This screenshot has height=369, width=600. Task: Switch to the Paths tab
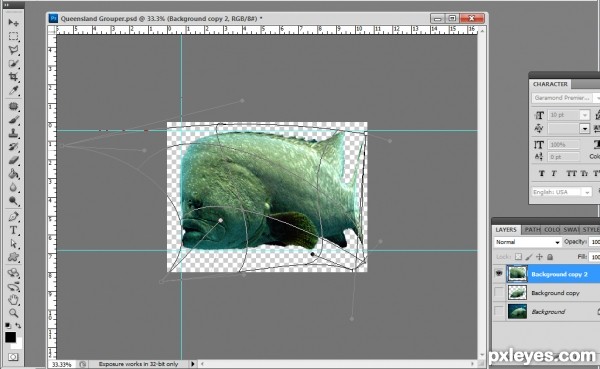(532, 230)
